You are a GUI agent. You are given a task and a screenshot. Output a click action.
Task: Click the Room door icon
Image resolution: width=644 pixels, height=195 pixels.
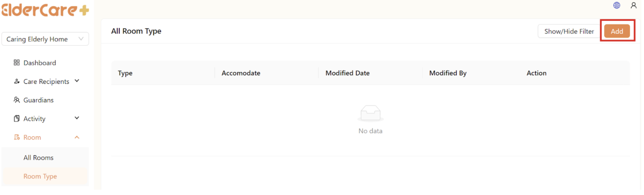coord(17,137)
